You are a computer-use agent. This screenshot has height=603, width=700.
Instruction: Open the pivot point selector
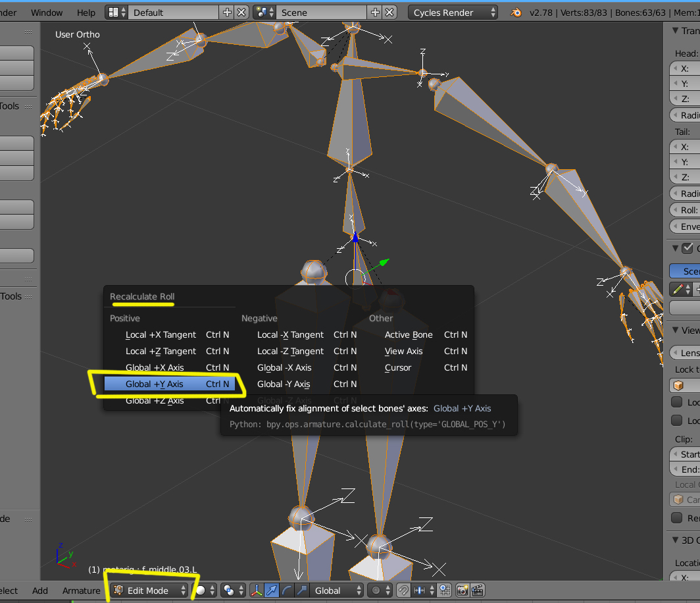(234, 590)
